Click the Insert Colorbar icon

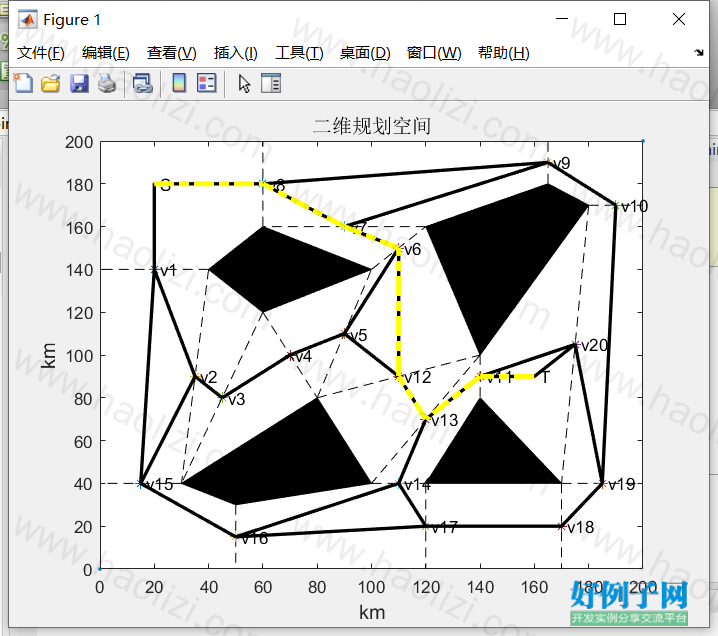point(179,83)
